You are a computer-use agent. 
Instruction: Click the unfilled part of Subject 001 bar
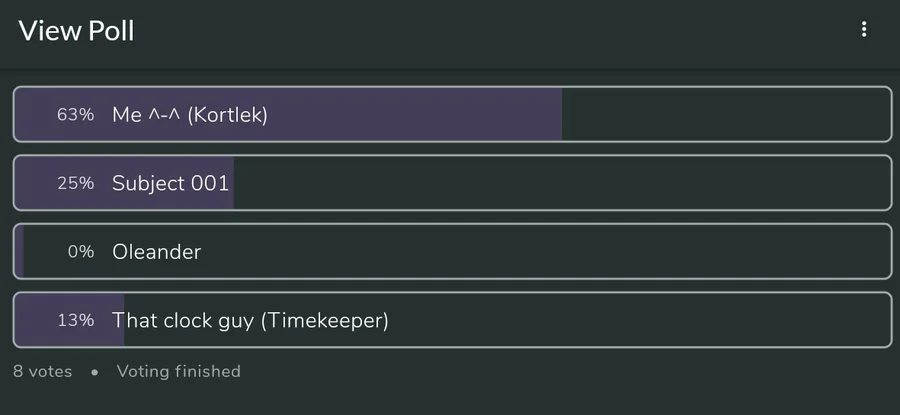pyautogui.click(x=560, y=183)
